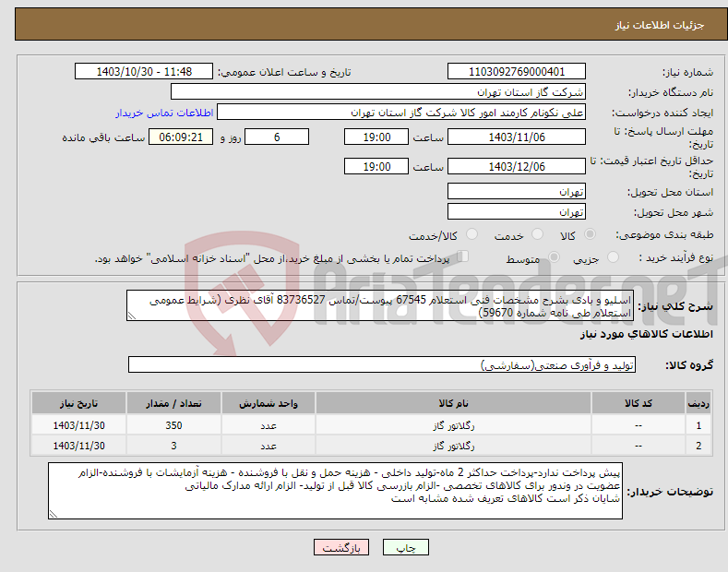The width and height of the screenshot is (728, 572).
Task: Click the بازگشت back button
Action: [x=341, y=547]
